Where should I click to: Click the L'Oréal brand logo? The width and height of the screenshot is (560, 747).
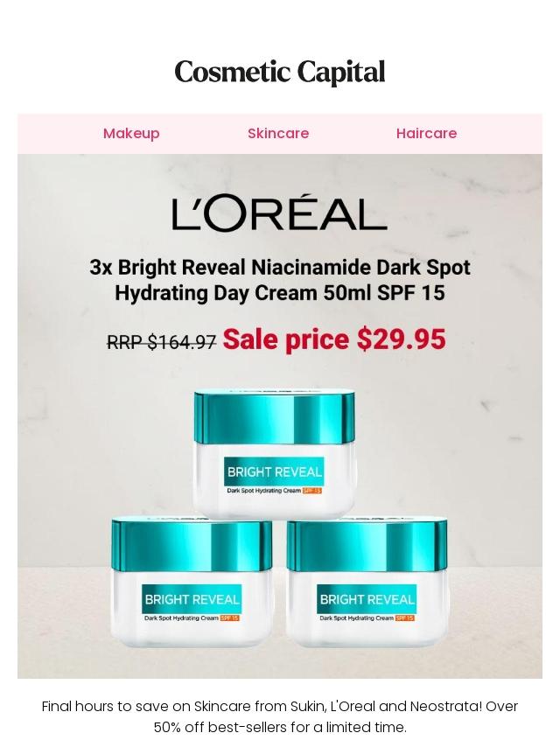280,213
